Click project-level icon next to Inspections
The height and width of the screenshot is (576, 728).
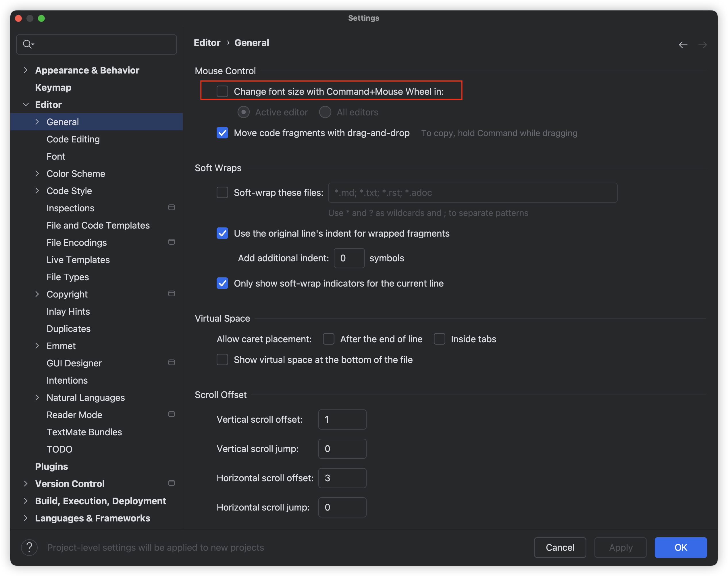(x=172, y=207)
